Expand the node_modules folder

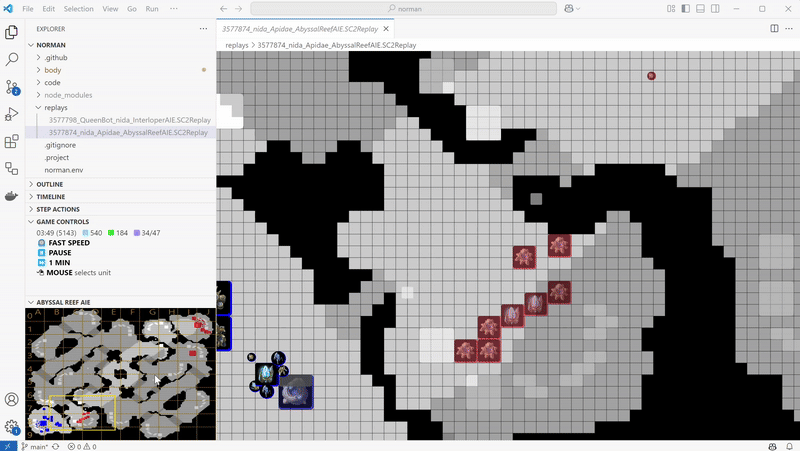tap(121, 95)
